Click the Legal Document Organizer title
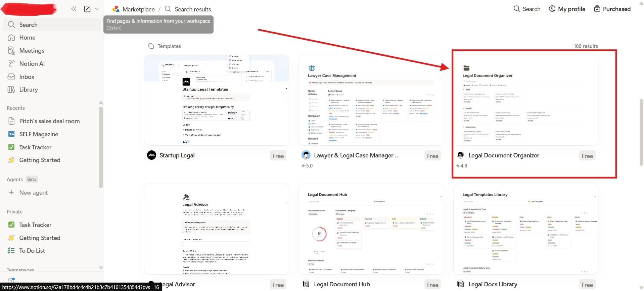 pyautogui.click(x=504, y=155)
